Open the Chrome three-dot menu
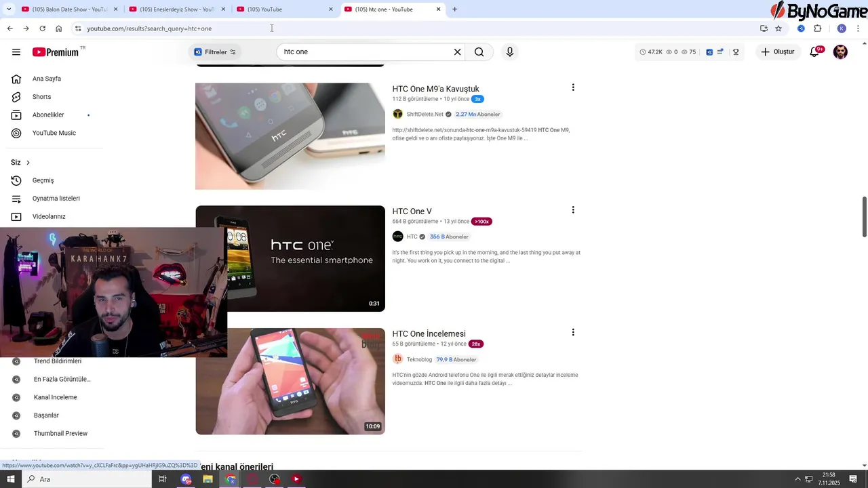 [x=859, y=28]
